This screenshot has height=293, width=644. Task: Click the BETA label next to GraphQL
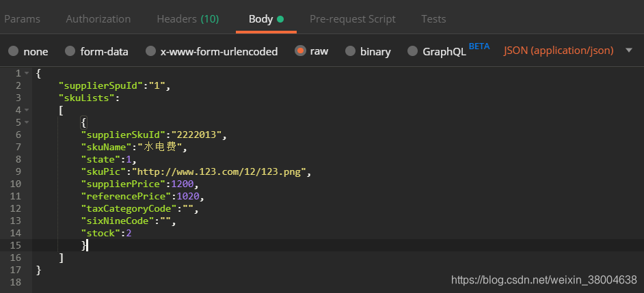click(x=479, y=46)
